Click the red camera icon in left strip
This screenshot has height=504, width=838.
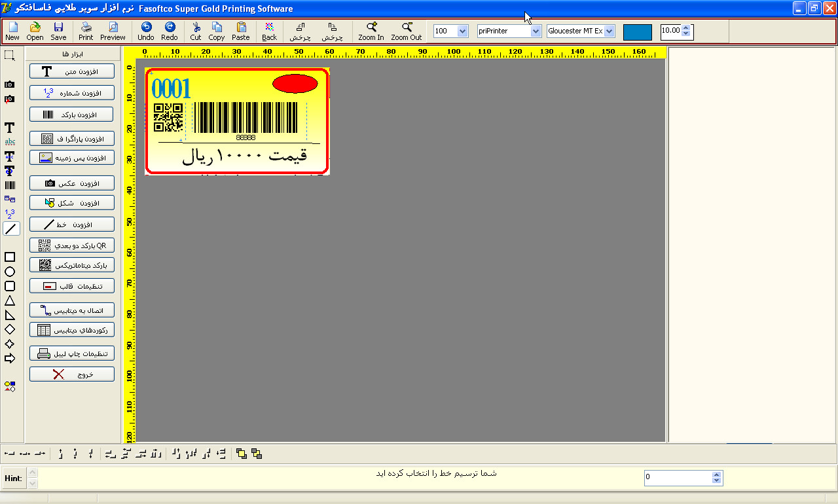(10, 99)
